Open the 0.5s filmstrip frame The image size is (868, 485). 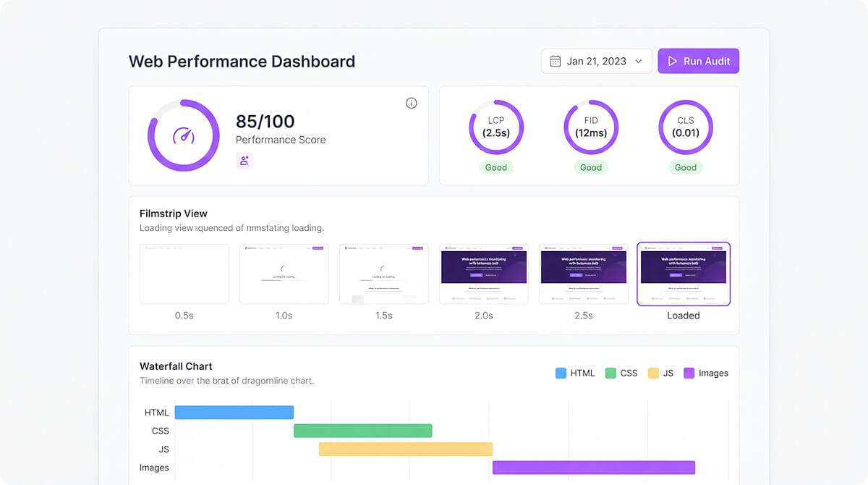point(184,274)
